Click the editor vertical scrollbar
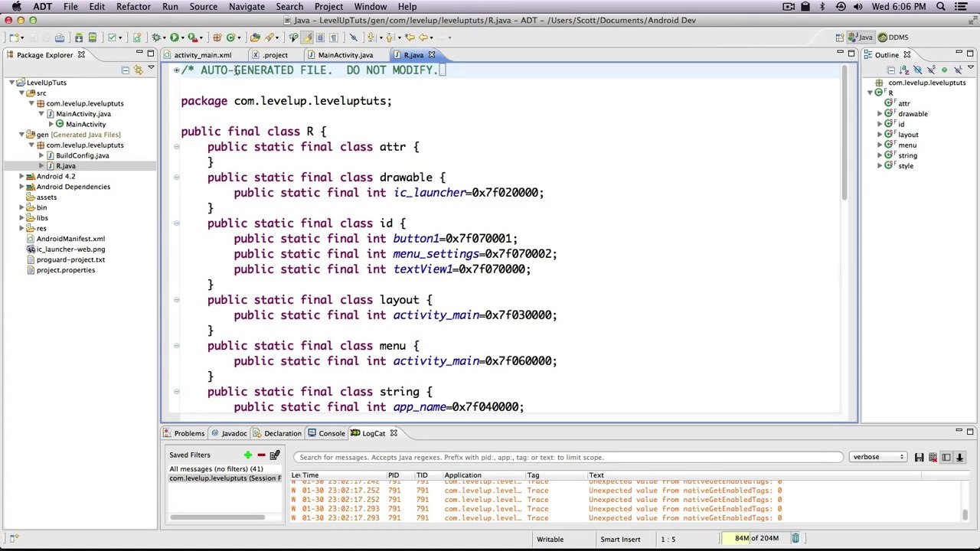The image size is (980, 551). click(x=845, y=134)
